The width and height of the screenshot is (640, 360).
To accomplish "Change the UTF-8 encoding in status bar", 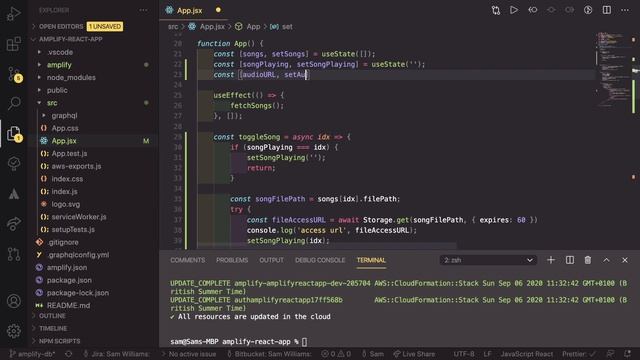I will click(464, 354).
